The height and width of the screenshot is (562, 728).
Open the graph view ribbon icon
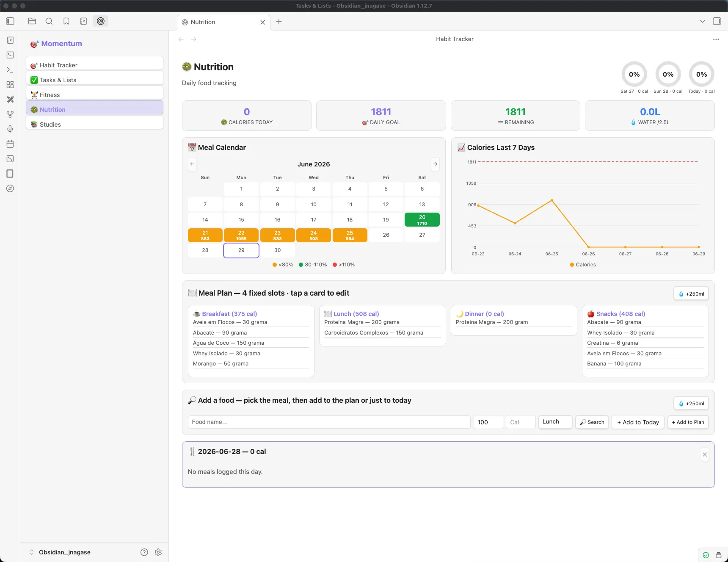[10, 114]
